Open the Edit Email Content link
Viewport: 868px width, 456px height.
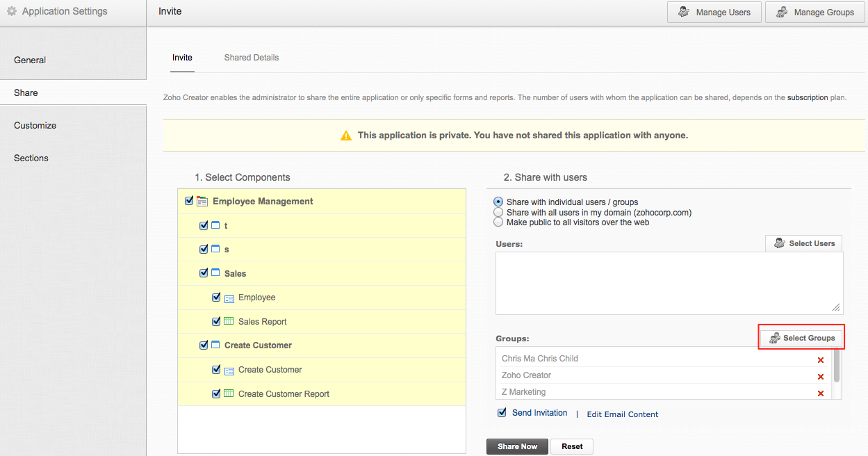[622, 414]
